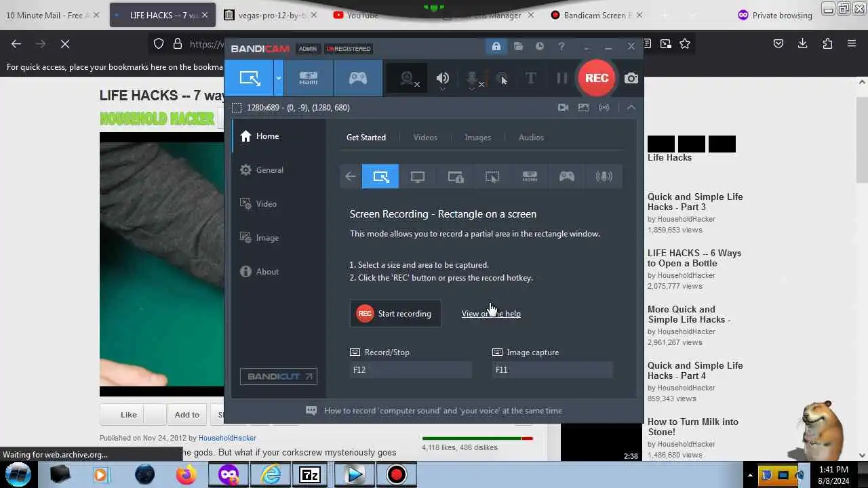
Task: Stop loading the page in the browser
Action: pyautogui.click(x=65, y=44)
